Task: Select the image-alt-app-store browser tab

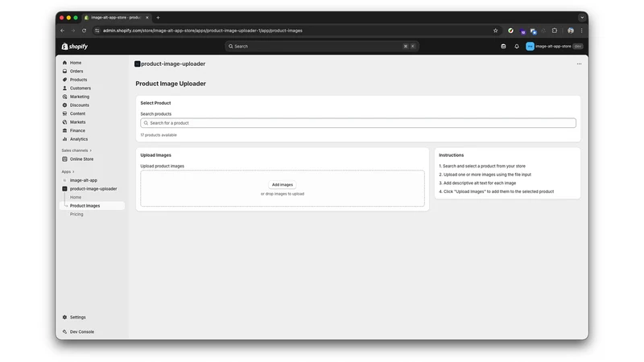Action: tap(115, 18)
